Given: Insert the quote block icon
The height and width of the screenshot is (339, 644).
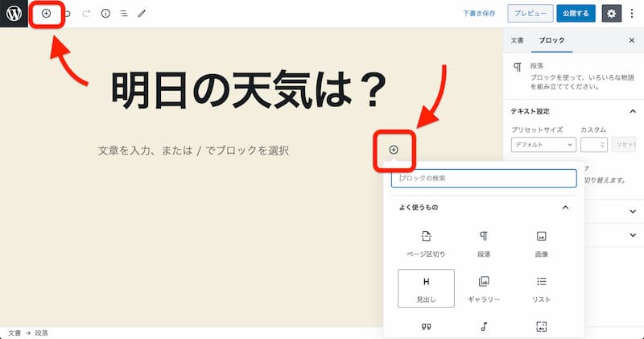Looking at the screenshot, I should (426, 327).
